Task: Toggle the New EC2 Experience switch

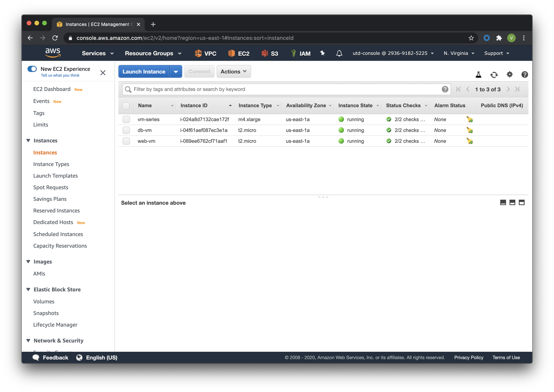Action: (32, 69)
